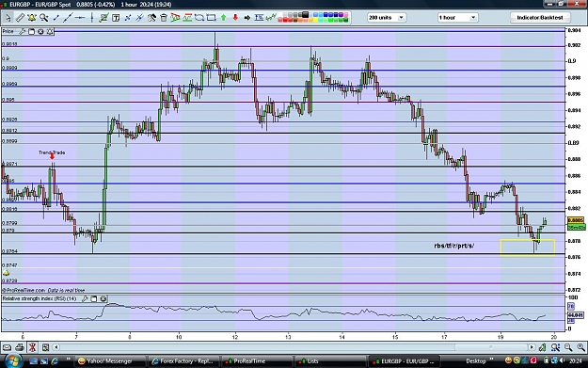
Task: Select the magnifying glass zoom tool
Action: coord(44,17)
